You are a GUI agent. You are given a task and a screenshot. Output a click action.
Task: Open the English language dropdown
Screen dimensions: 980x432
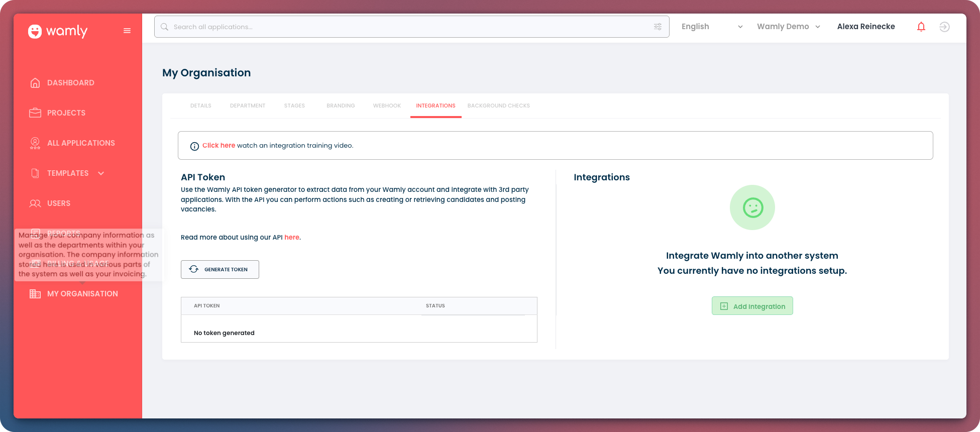click(712, 27)
